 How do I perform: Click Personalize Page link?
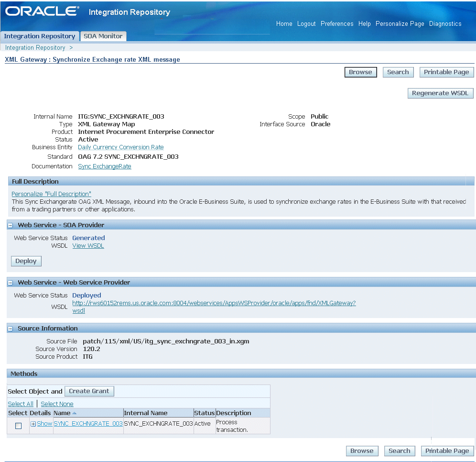tap(400, 24)
